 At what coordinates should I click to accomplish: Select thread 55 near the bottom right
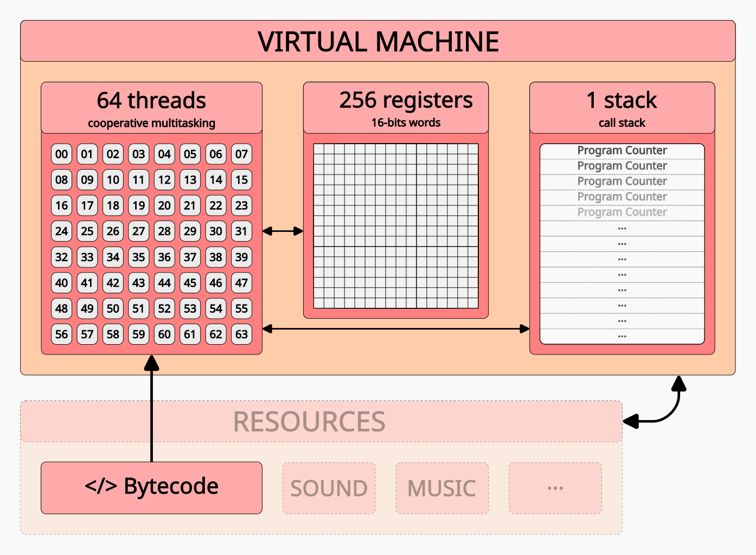[241, 308]
